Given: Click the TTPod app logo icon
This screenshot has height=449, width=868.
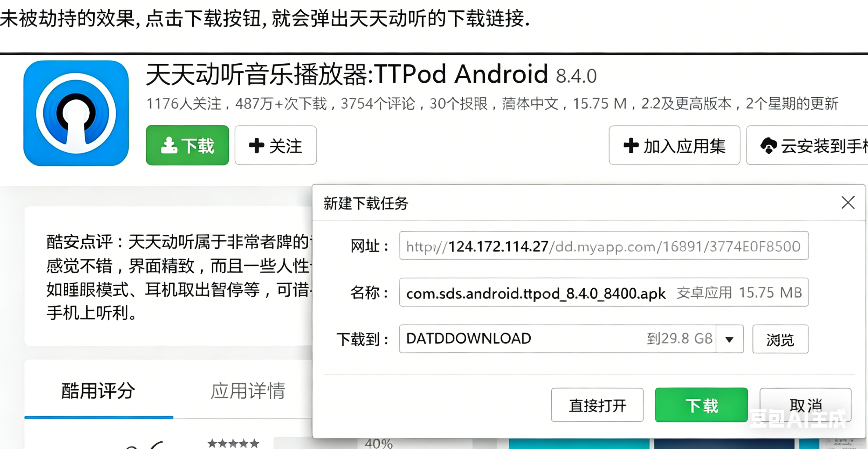Looking at the screenshot, I should 76,113.
